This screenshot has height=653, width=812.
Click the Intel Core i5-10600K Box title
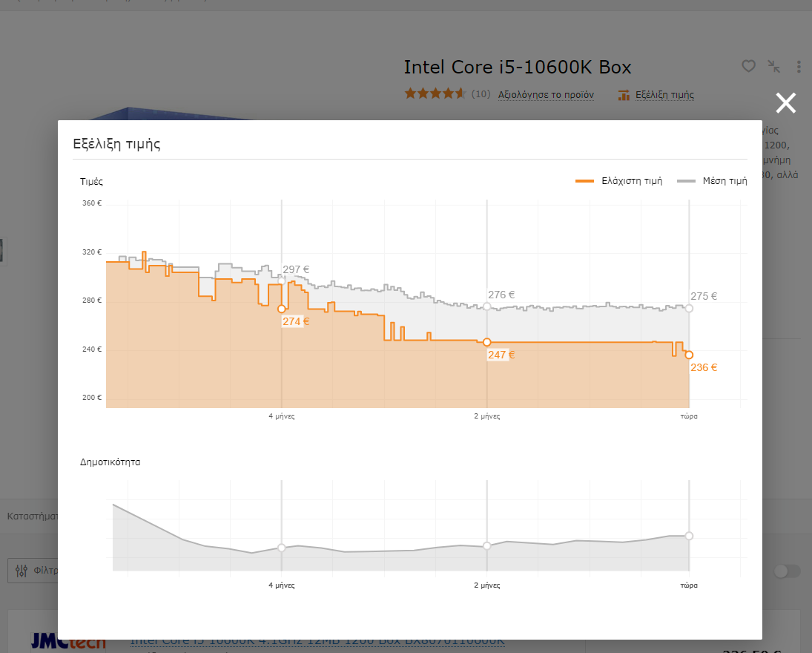tap(518, 68)
